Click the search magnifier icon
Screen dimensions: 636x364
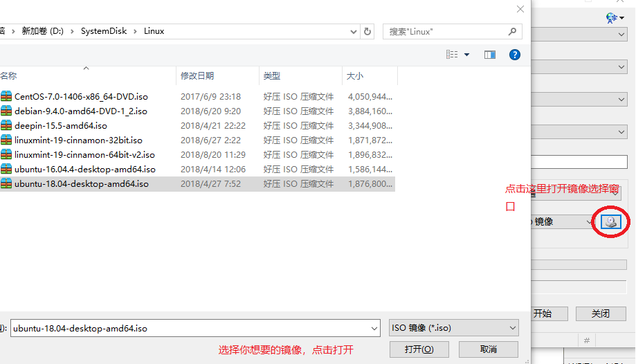(512, 31)
